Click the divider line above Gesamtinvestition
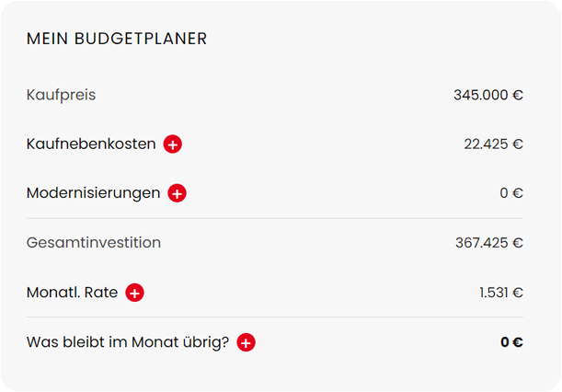562x392 pixels. tap(275, 218)
